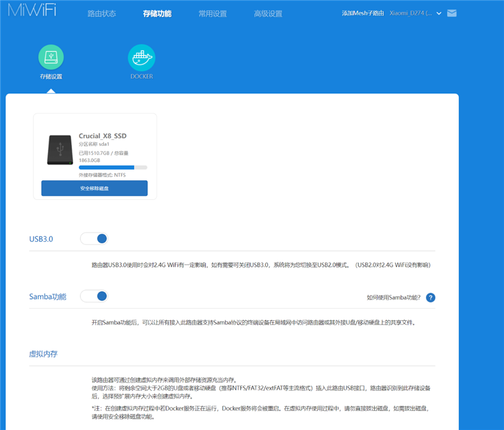Switch to the 路由状态 tab
The width and height of the screenshot is (504, 430).
coord(101,13)
